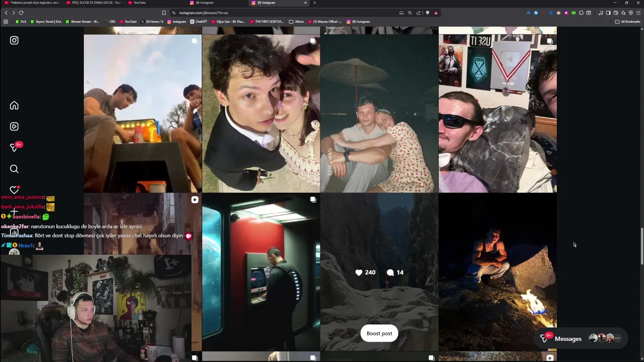Open the night beach umbrella couple post
Image resolution: width=644 pixels, height=362 pixels.
tap(379, 114)
